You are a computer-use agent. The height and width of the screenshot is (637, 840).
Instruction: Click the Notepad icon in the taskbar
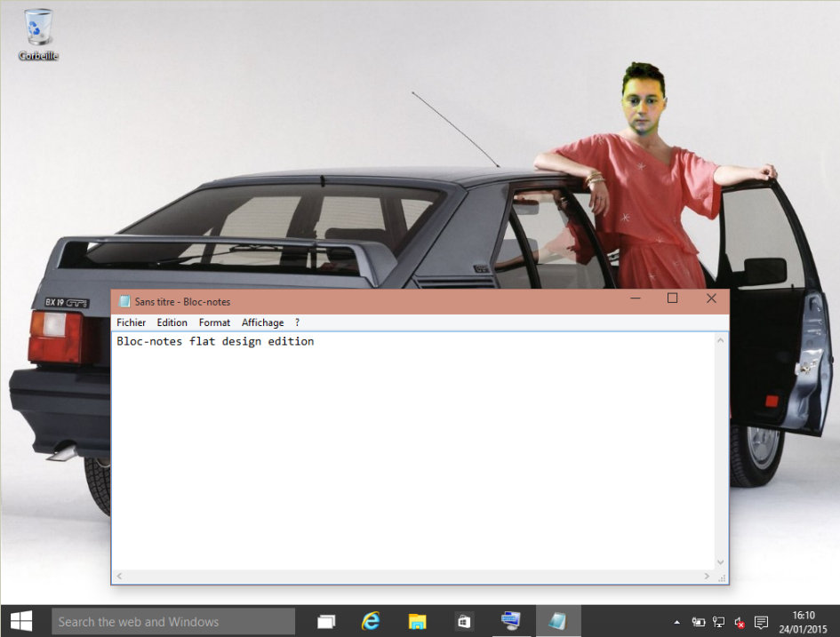pyautogui.click(x=557, y=622)
